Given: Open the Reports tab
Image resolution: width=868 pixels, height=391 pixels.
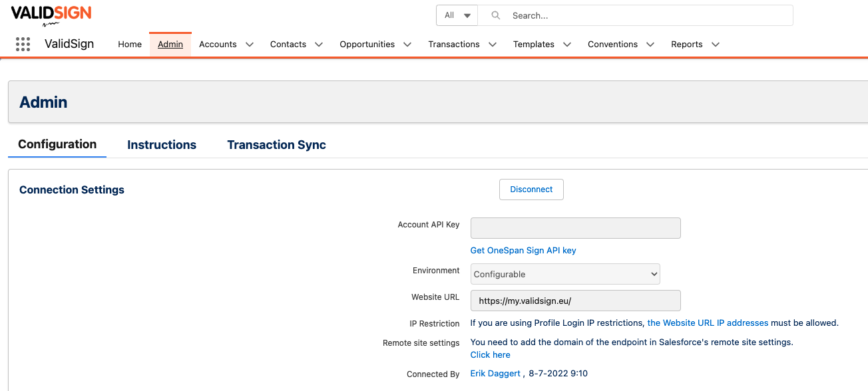Looking at the screenshot, I should pyautogui.click(x=687, y=44).
